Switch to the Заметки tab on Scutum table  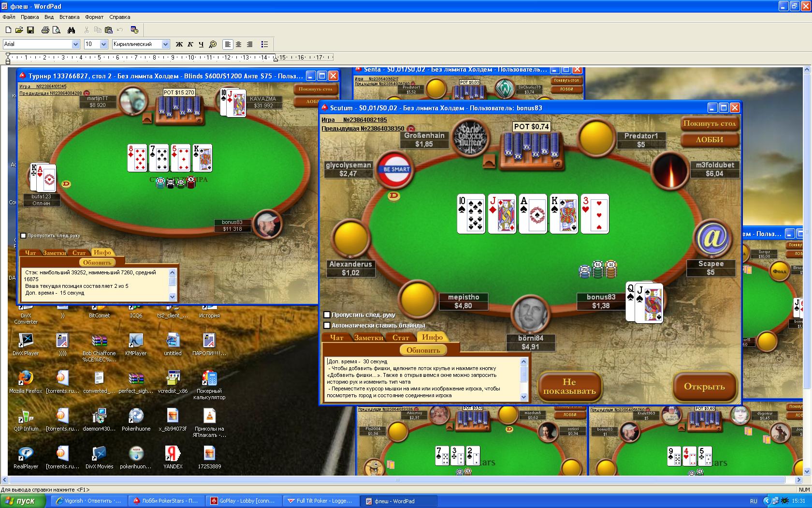pos(368,338)
